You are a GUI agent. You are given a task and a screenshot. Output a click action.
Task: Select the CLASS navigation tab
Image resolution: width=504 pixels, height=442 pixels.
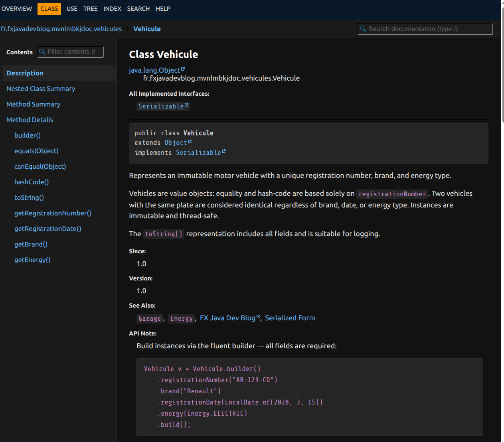49,9
